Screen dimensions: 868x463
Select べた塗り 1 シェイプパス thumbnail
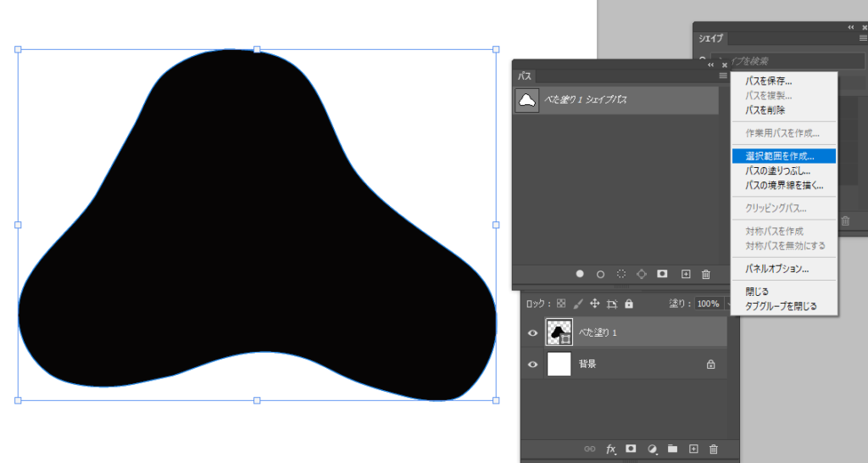point(527,100)
